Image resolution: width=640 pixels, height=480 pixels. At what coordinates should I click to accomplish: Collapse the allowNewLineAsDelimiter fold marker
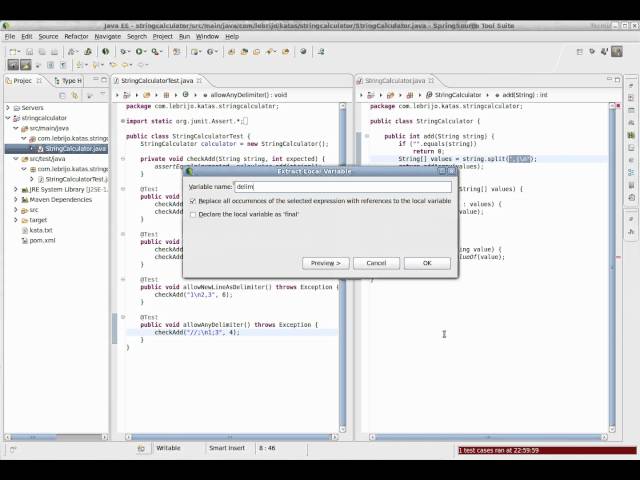tap(123, 280)
